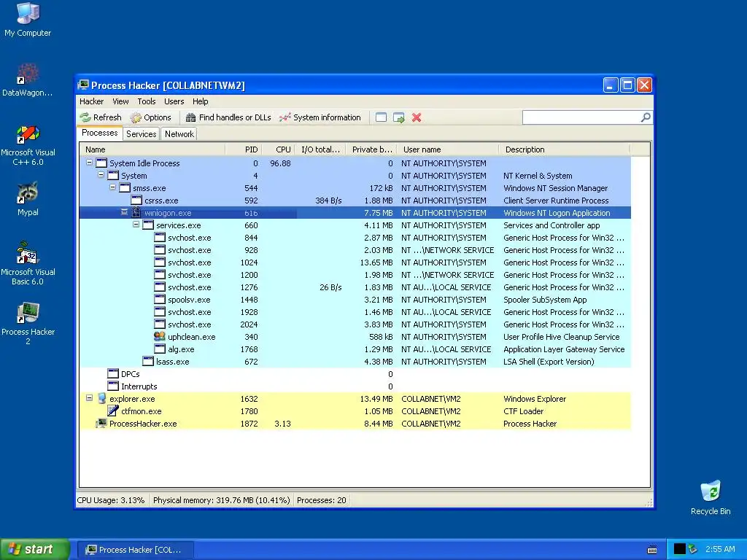Sort by the PID column header
The image size is (747, 560).
tap(244, 149)
